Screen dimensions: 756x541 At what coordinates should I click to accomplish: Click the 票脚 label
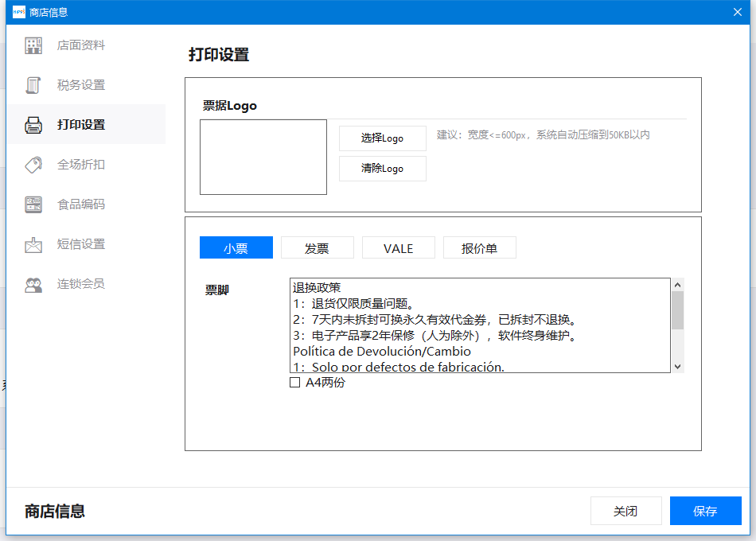pos(217,290)
